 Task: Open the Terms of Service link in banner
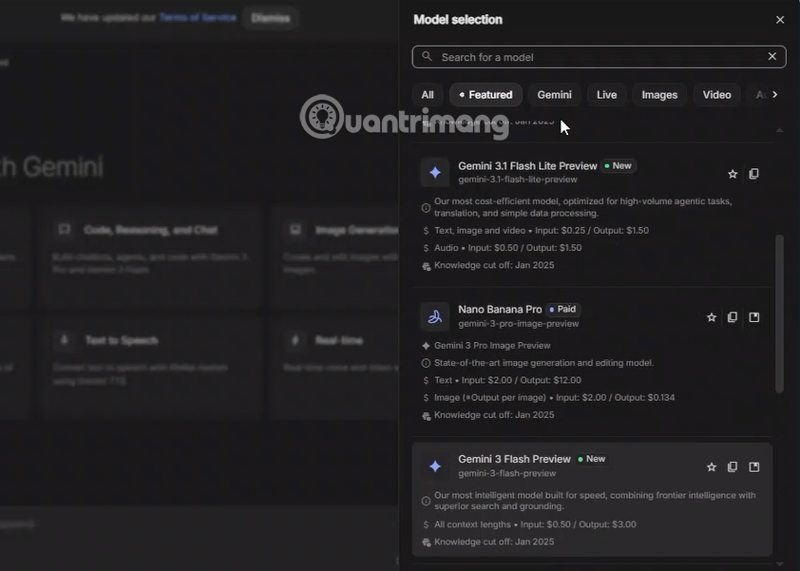(x=197, y=18)
